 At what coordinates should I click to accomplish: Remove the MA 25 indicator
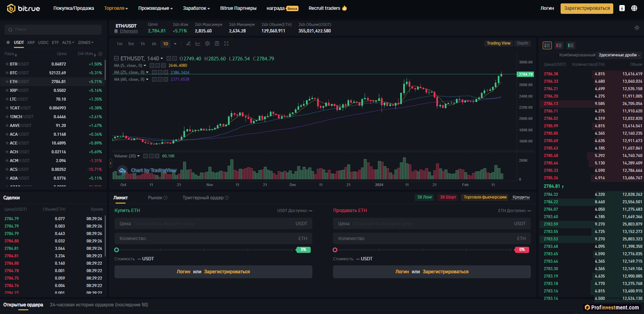pyautogui.click(x=165, y=72)
